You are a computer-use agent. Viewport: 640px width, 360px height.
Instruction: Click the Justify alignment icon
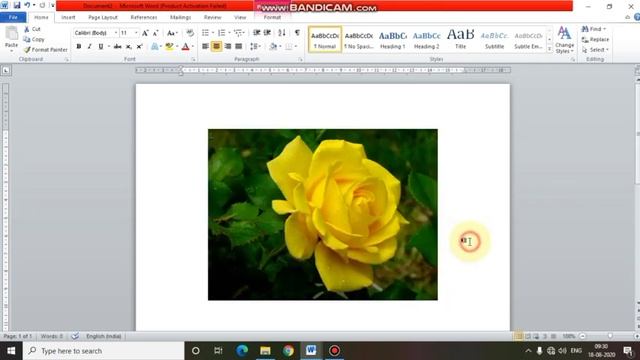tap(238, 47)
